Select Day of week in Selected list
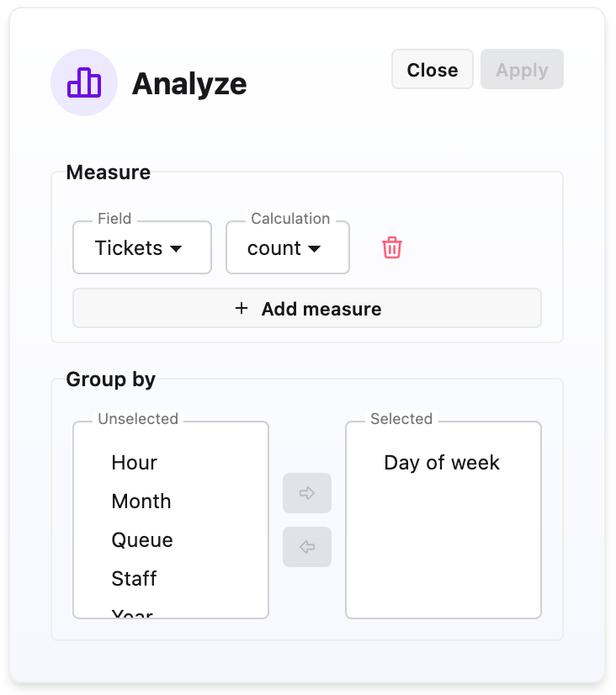The height and width of the screenshot is (695, 616). coord(443,463)
